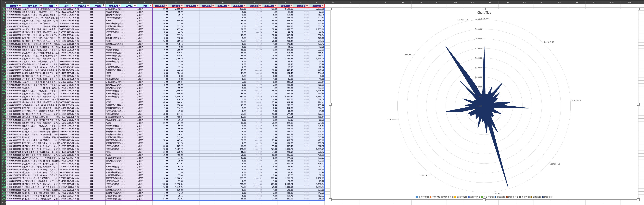Open the filter dropdown for 币种 column
Image resolution: width=644 pixels, height=205 pixels.
click(x=150, y=6)
